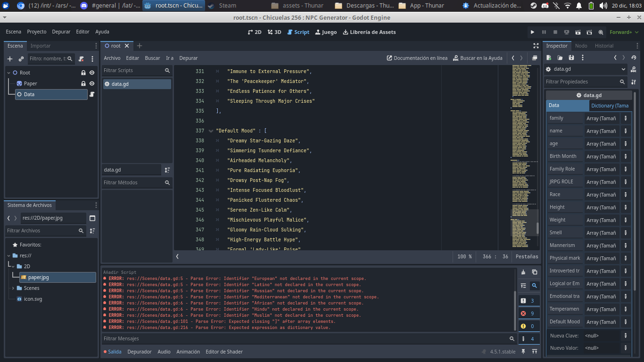644x362 pixels.
Task: Open the Proyecto menu
Action: 37,32
